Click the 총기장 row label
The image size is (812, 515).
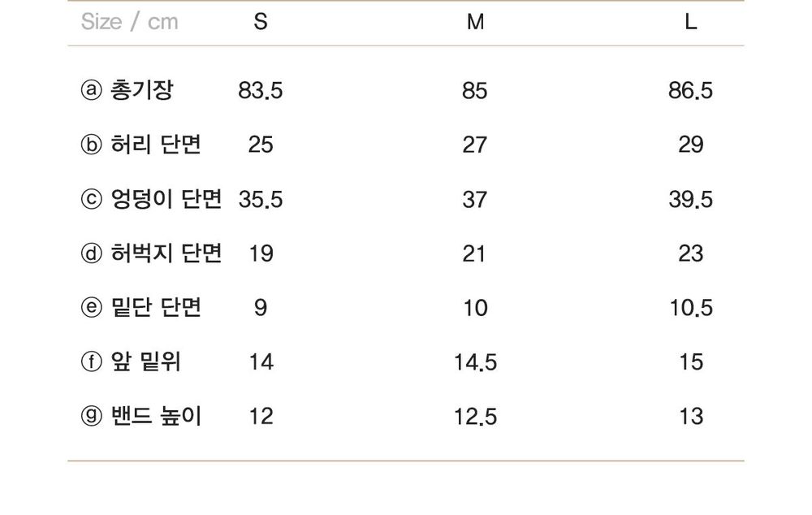point(141,90)
